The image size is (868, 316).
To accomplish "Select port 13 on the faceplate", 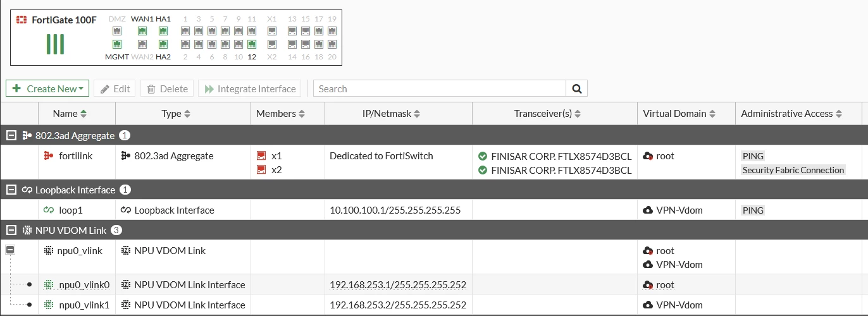I will [292, 30].
